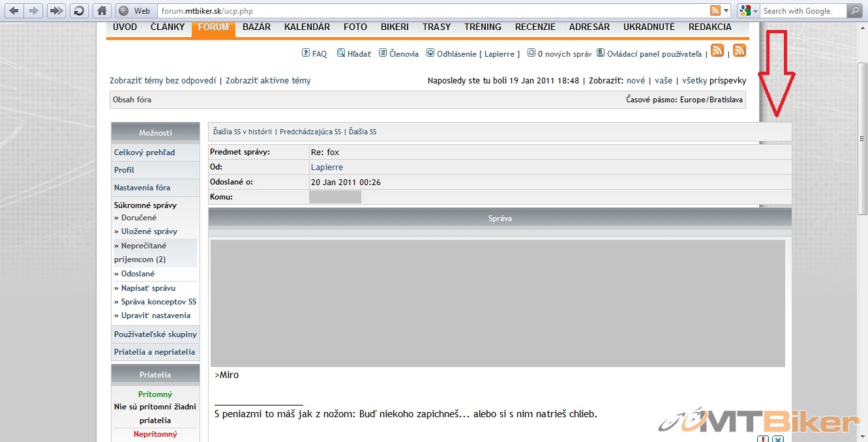Open sender profile link Lapierre
Screen dimensions: 868x442
327,167
